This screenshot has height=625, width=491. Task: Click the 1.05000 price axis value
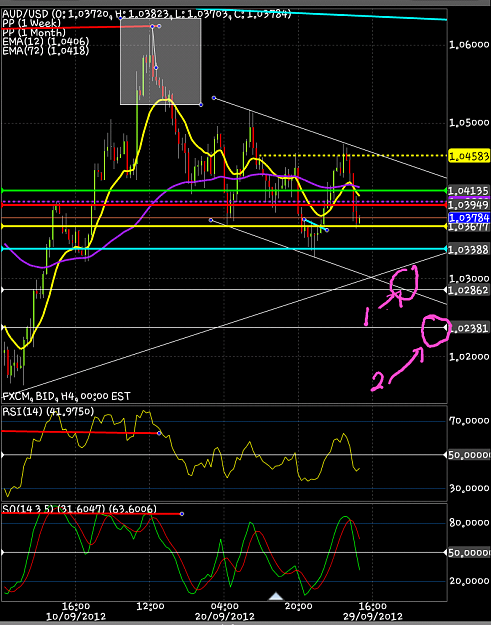click(469, 122)
